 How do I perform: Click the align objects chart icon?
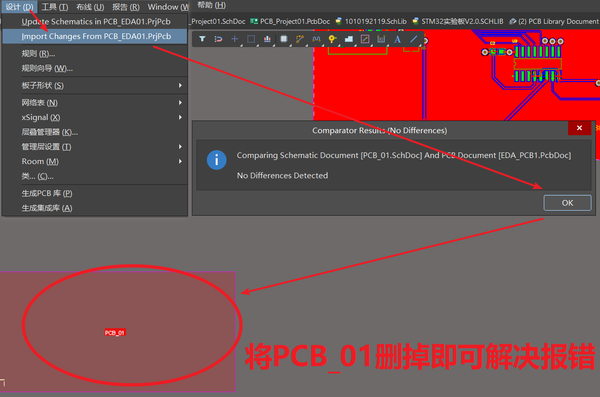[267, 39]
